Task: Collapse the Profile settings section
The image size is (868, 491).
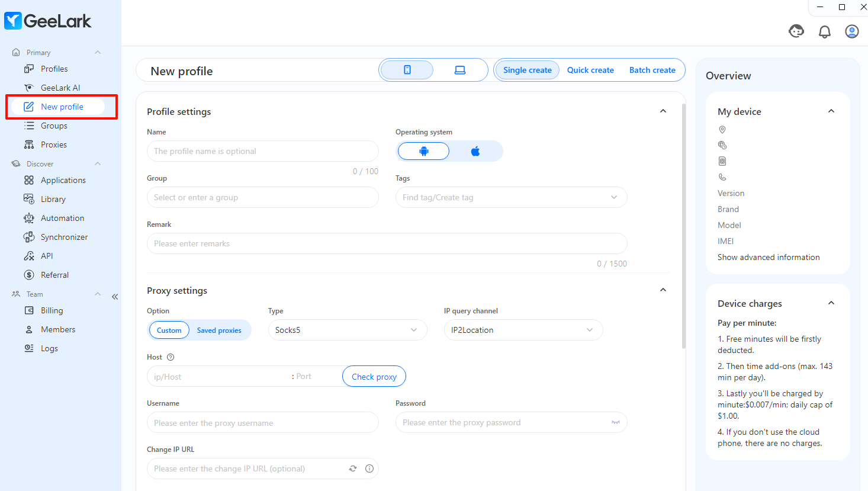Action: (x=663, y=111)
